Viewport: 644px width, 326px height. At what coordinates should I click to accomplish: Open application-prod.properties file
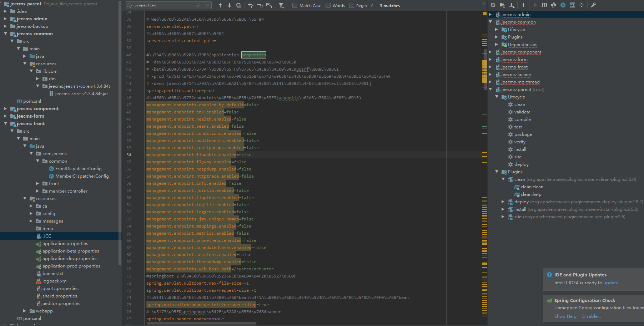[x=71, y=266]
